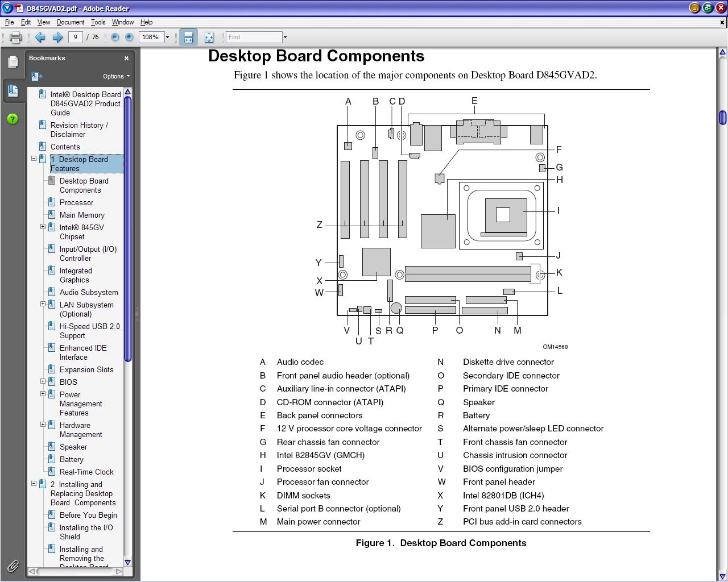The width and height of the screenshot is (728, 582).
Task: Open the Battery bookmark
Action: coord(72,459)
